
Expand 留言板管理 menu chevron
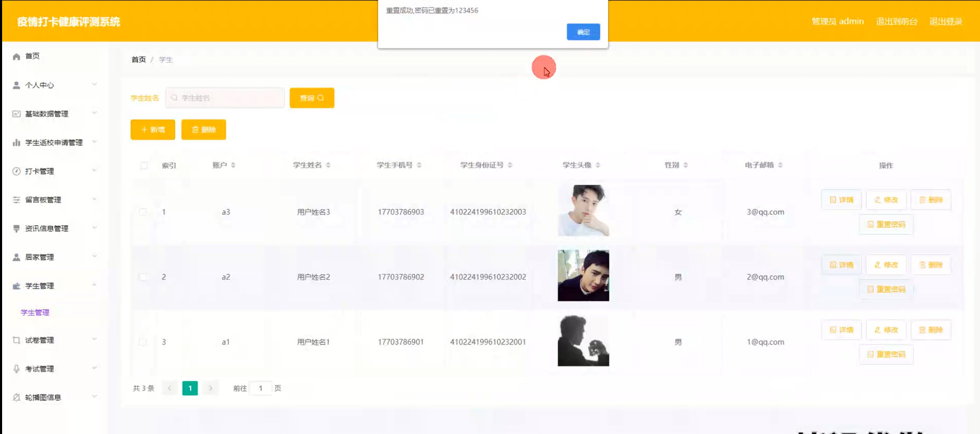94,199
